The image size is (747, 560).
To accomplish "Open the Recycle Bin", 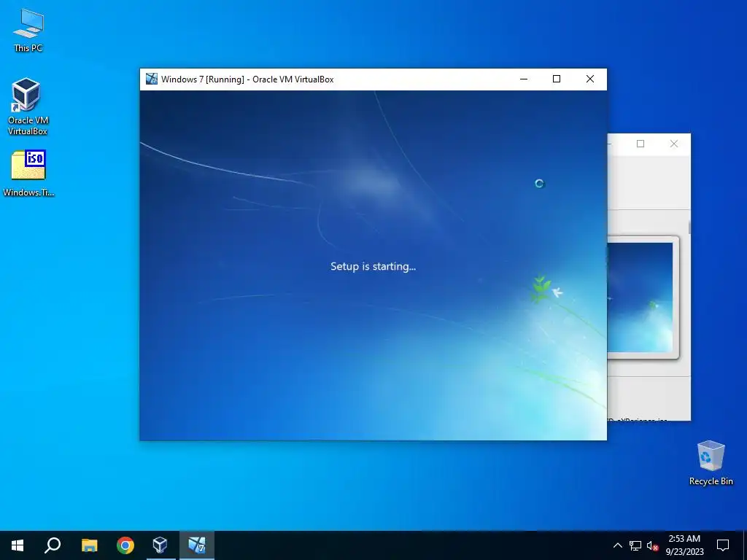I will pos(711,463).
